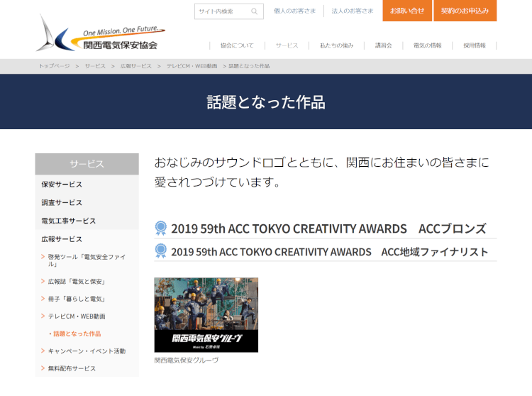This screenshot has height=396, width=532.
Task: Open 啓発ツール「電気安全ファイル」 sidebar item
Action: click(x=87, y=260)
